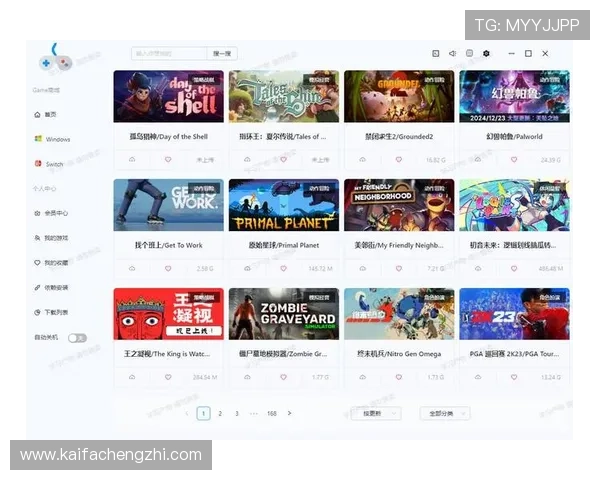The image size is (600, 480).
Task: Click the My Friendly Neighb... title
Action: (399, 245)
